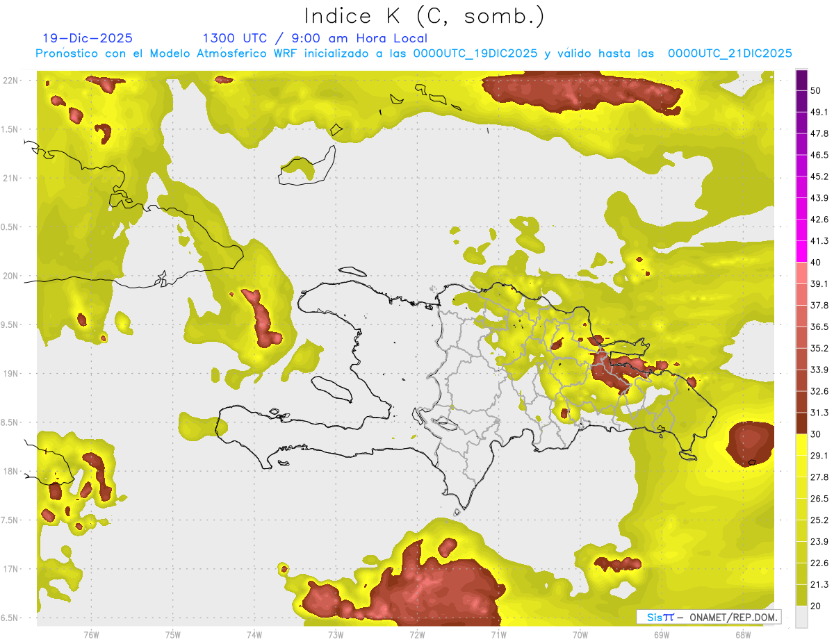Click the latitude label "17N"
Image resolution: width=834 pixels, height=644 pixels.
[x=12, y=569]
